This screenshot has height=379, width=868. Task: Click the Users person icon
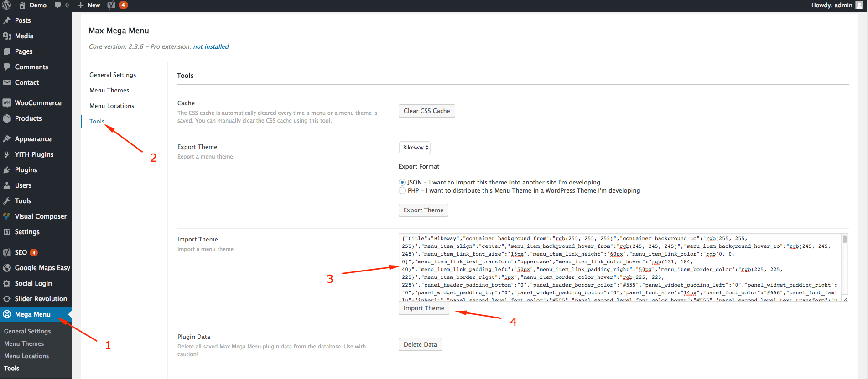pyautogui.click(x=7, y=185)
